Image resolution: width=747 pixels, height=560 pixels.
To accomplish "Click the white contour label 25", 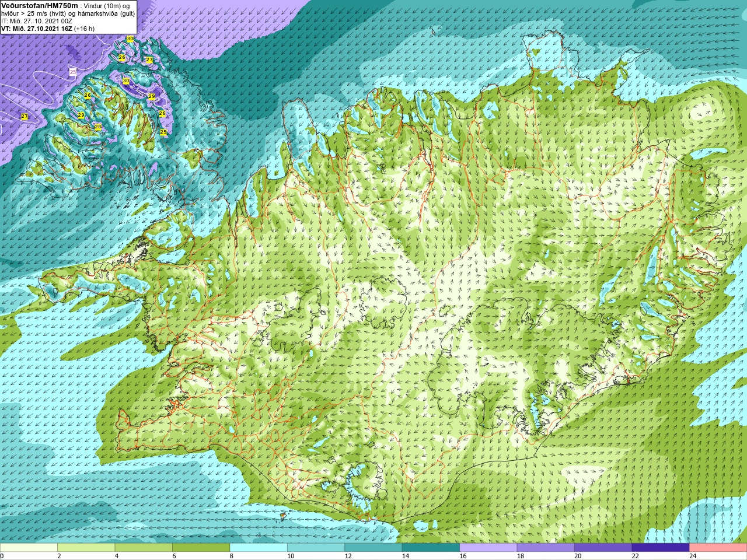I will (73, 72).
